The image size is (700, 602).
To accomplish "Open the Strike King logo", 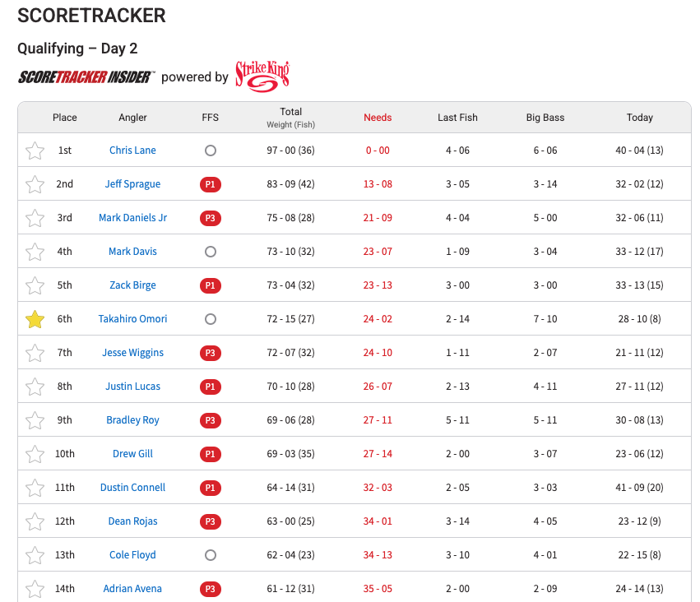I will [262, 76].
